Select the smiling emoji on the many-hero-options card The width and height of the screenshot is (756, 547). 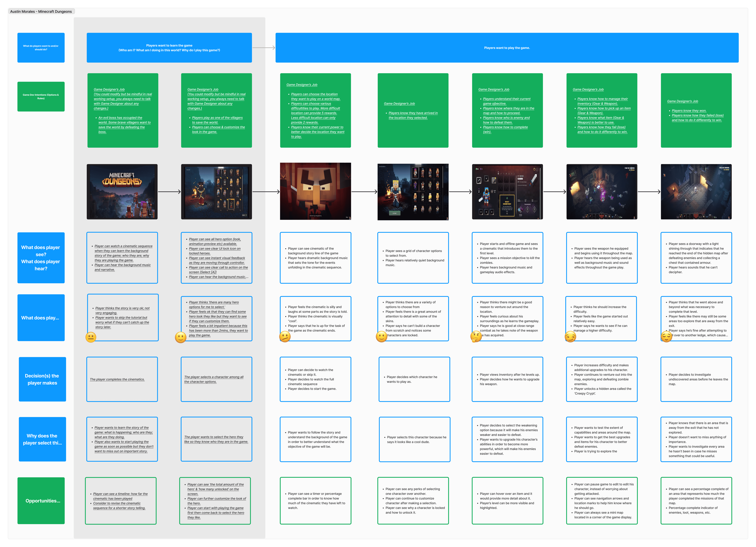181,337
